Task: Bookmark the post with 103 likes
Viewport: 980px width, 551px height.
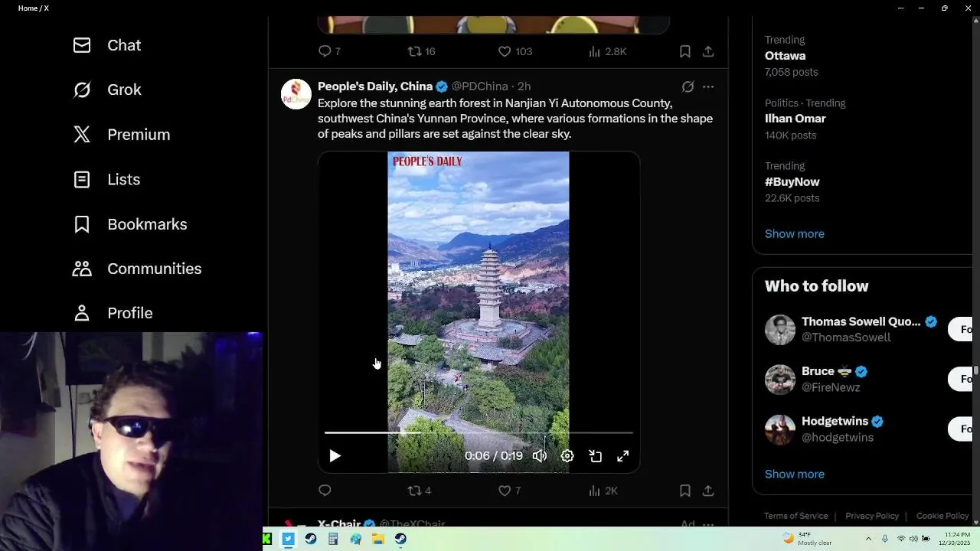Action: click(x=685, y=51)
